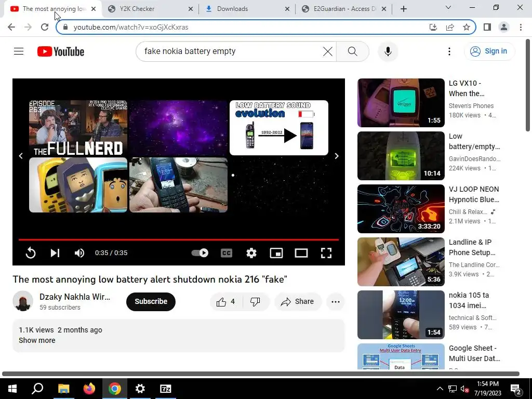The image size is (532, 399).
Task: Enter full screen mode
Action: pos(326,253)
